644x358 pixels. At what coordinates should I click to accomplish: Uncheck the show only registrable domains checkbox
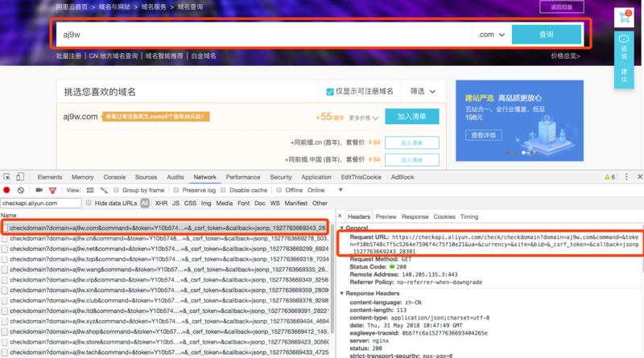(x=330, y=92)
